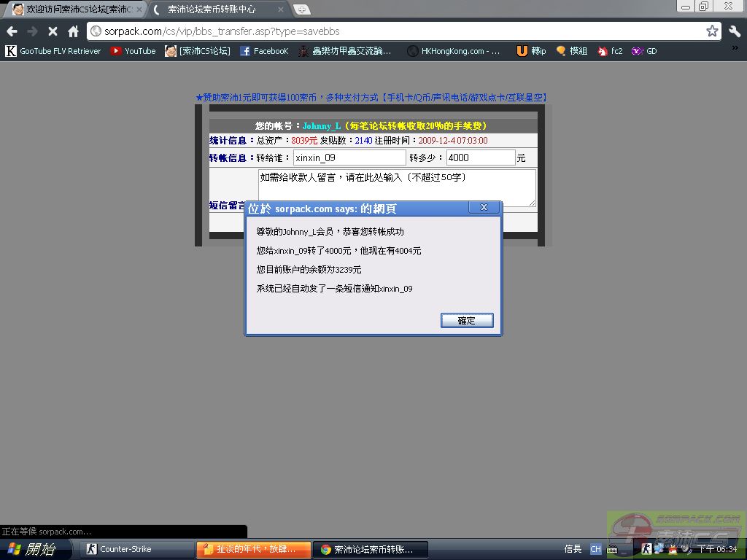Click the sponsorship link above the form
Image resolution: width=747 pixels, height=560 pixels.
coord(371,97)
